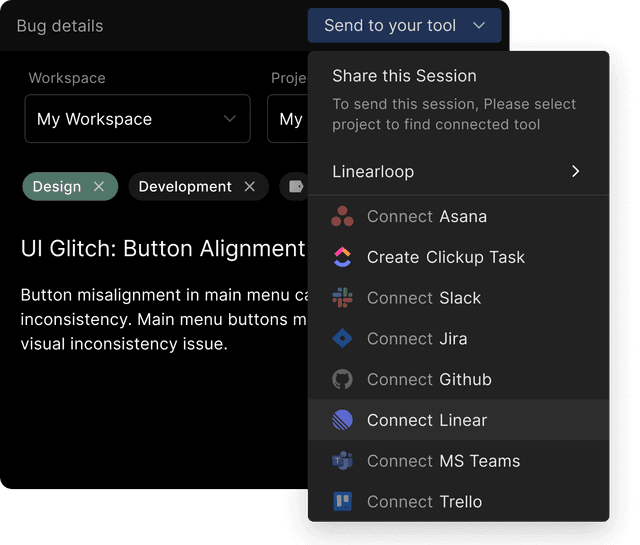640x545 pixels.
Task: Click the Jira diamond icon
Action: pos(342,338)
